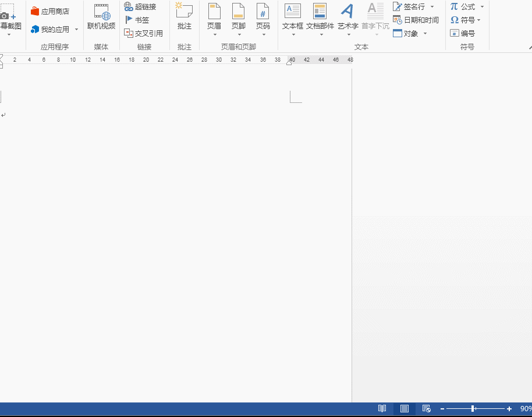Viewport: 532px width, 417px height.
Task: Switch to Read Mode view in status bar
Action: coord(382,409)
